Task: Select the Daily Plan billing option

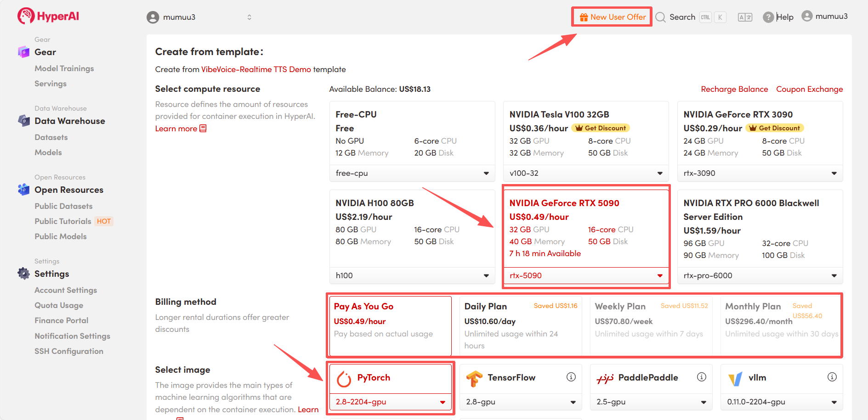Action: [x=521, y=325]
